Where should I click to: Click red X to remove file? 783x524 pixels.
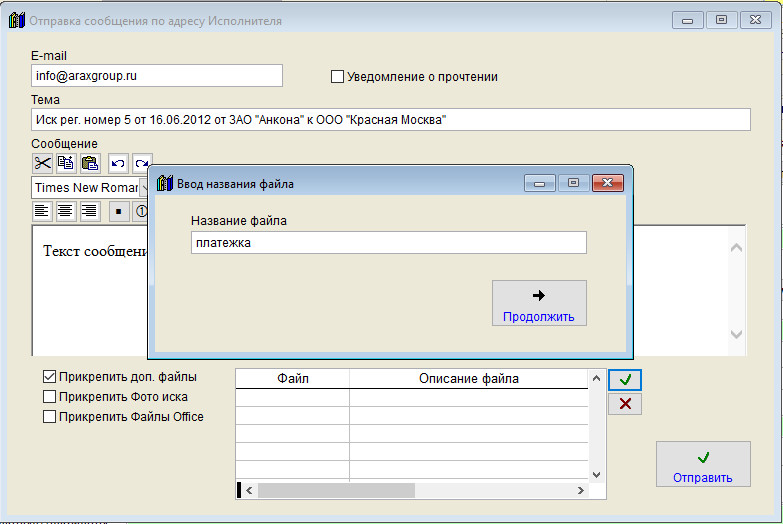[625, 404]
